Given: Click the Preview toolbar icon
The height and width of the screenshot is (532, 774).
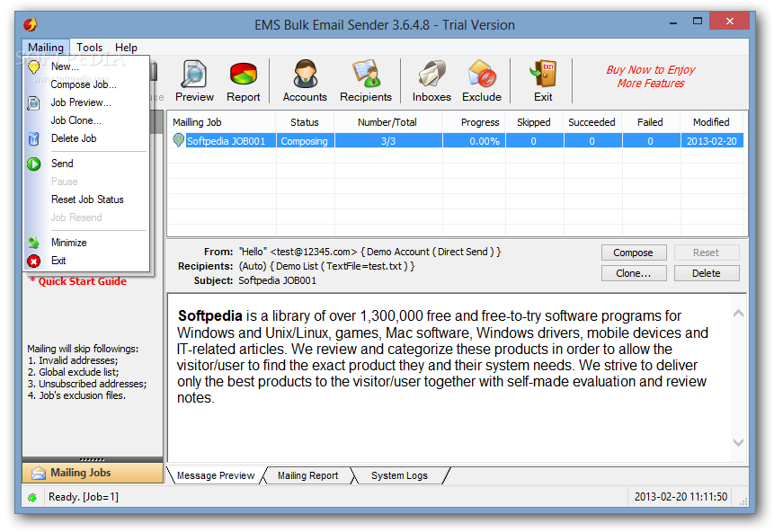Looking at the screenshot, I should pyautogui.click(x=194, y=74).
